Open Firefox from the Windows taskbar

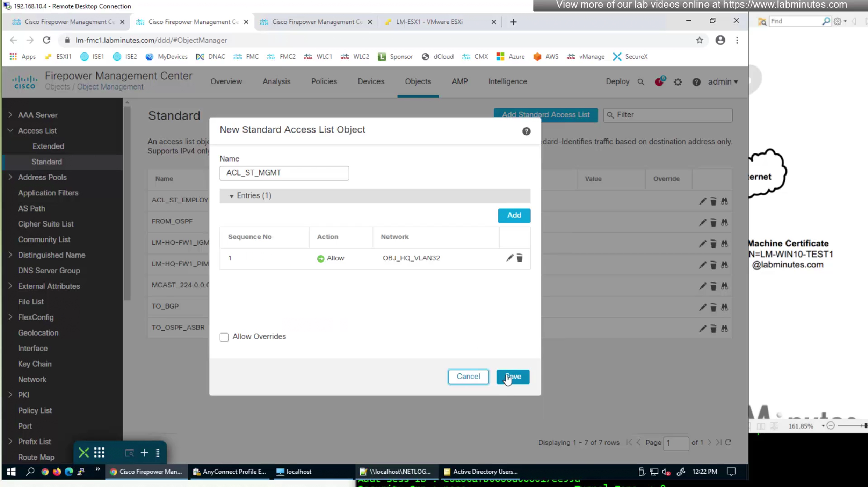pos(57,472)
